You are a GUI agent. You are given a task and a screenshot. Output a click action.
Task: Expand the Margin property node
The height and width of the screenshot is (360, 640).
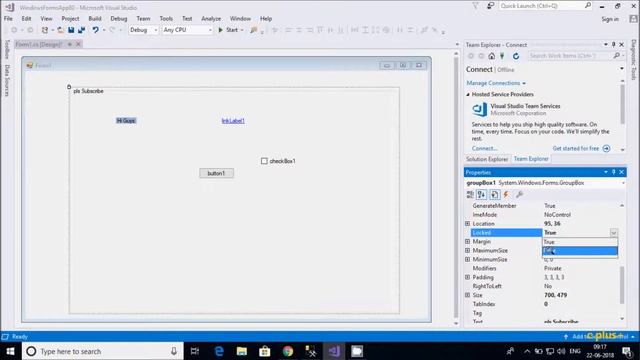click(467, 242)
